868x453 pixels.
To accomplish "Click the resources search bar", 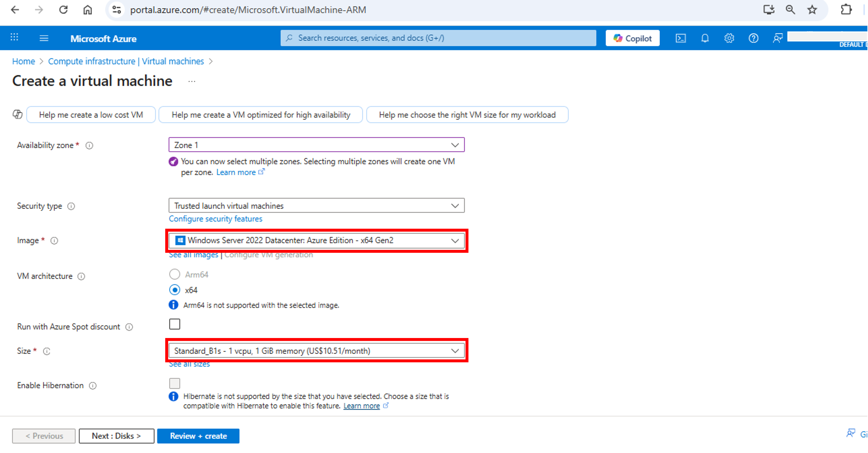I will point(438,38).
